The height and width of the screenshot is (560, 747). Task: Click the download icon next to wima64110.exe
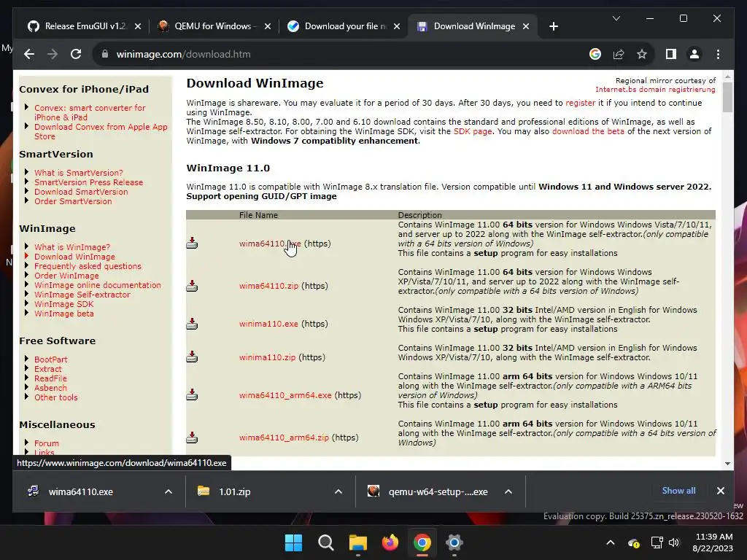click(192, 244)
